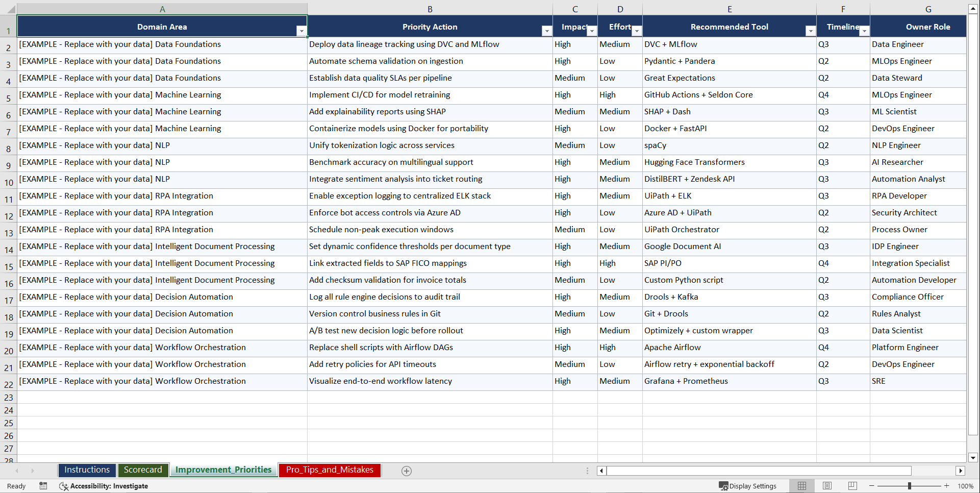The height and width of the screenshot is (493, 980).
Task: Switch to Page Layout view
Action: point(827,486)
